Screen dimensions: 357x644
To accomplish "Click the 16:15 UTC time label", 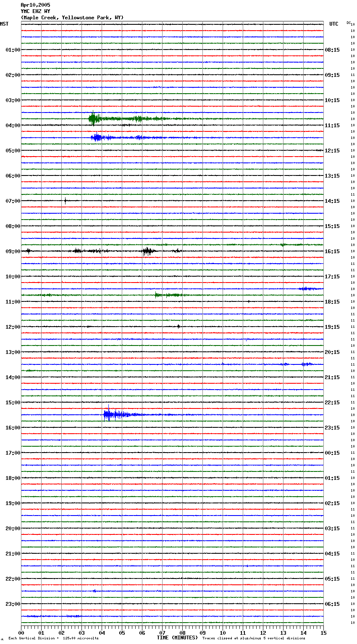I will (332, 251).
